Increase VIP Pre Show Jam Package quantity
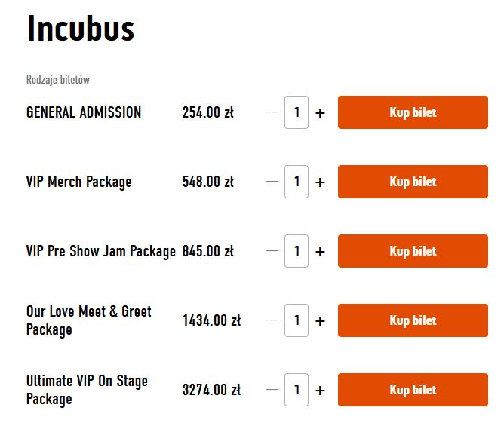 click(320, 252)
